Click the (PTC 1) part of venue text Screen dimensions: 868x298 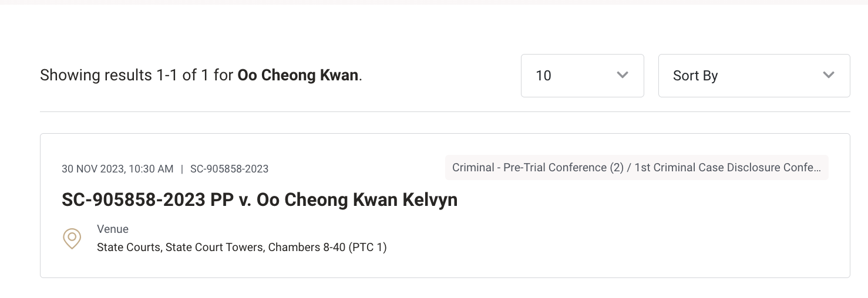tap(368, 248)
